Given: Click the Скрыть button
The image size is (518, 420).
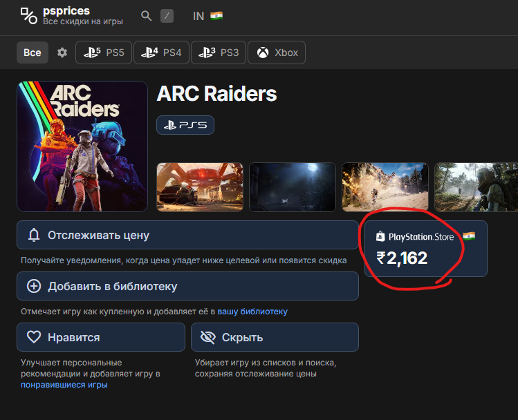Looking at the screenshot, I should (275, 337).
